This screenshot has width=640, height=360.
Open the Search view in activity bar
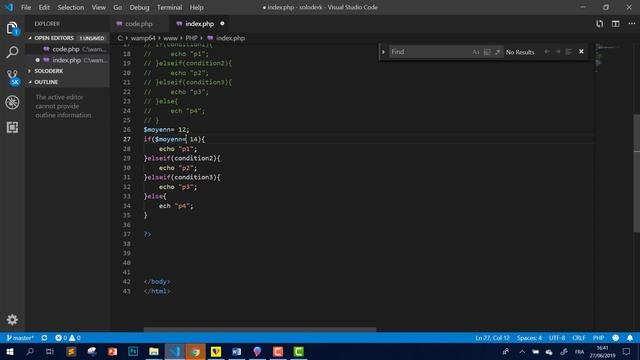12,52
